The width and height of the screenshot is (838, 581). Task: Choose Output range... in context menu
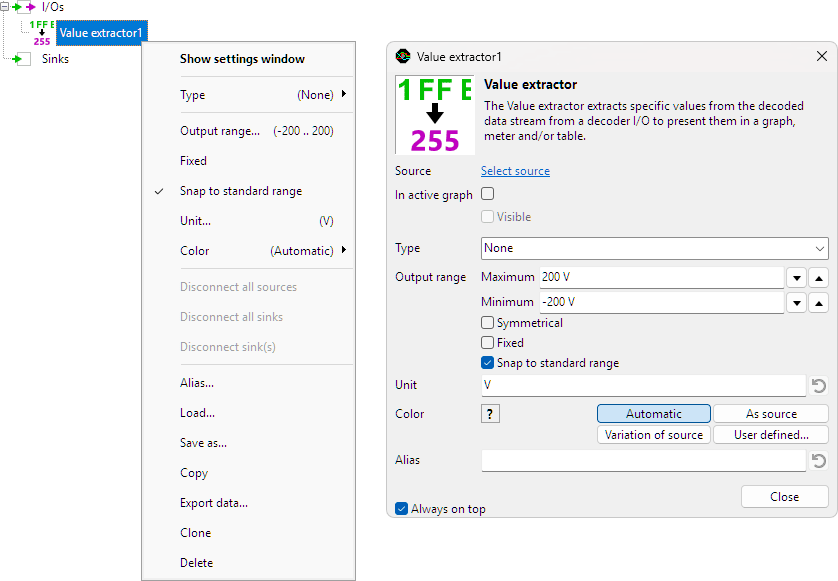(x=248, y=131)
